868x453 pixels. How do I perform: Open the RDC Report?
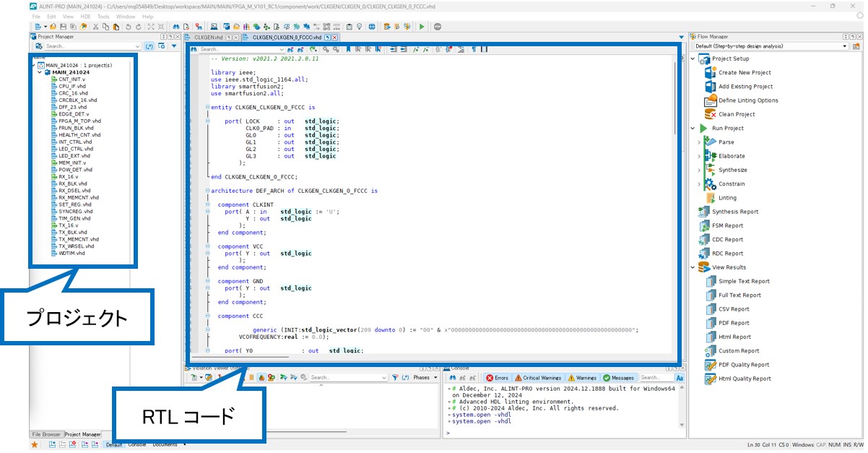coord(727,253)
